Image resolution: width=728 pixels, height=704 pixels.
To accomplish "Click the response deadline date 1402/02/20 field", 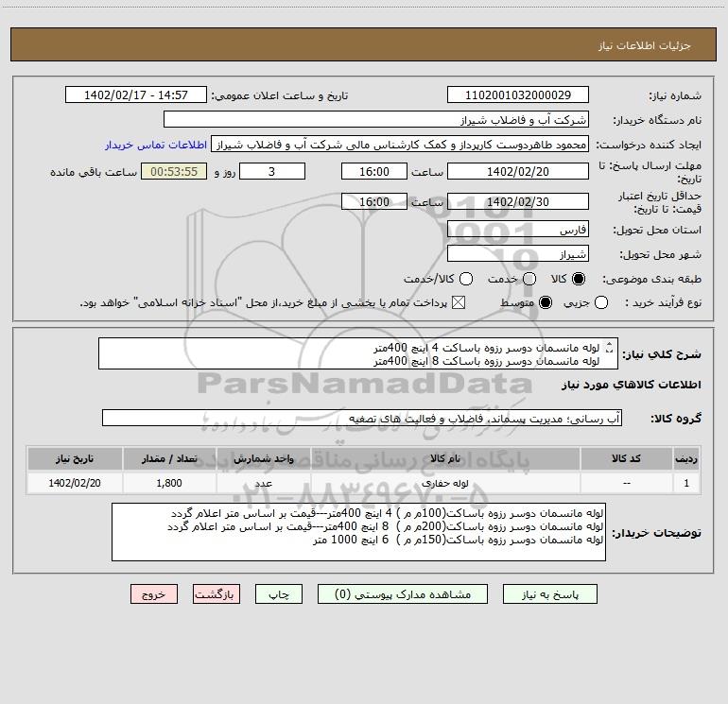I will [518, 171].
